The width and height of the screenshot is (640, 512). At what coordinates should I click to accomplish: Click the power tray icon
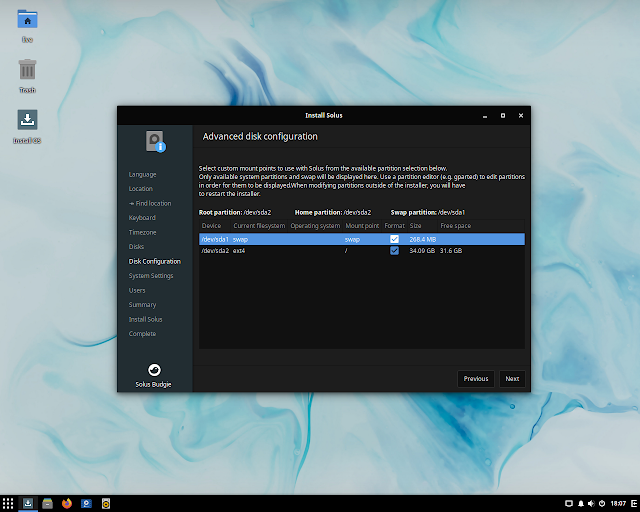click(602, 504)
